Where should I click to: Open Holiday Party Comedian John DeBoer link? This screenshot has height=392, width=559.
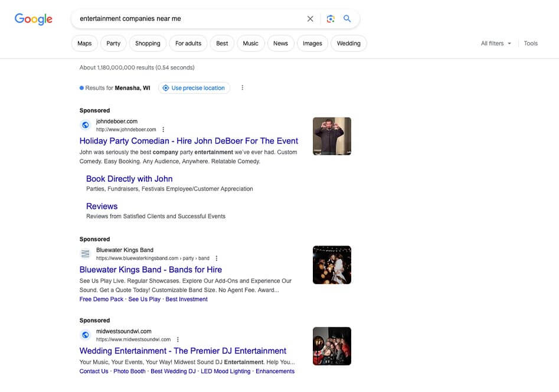coord(189,141)
